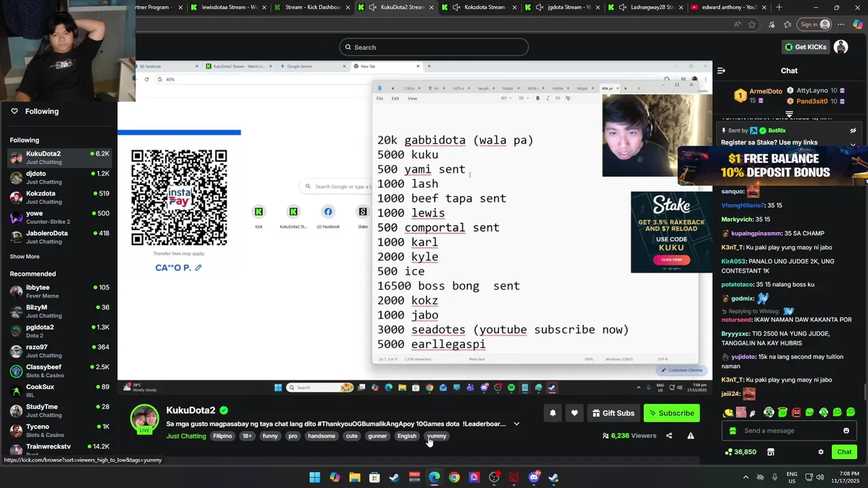
Task: Open Trainwreckstv recommended channel
Action: point(59,449)
